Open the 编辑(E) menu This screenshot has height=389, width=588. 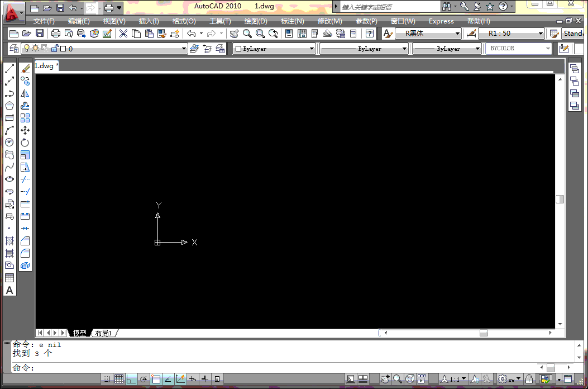(x=79, y=21)
